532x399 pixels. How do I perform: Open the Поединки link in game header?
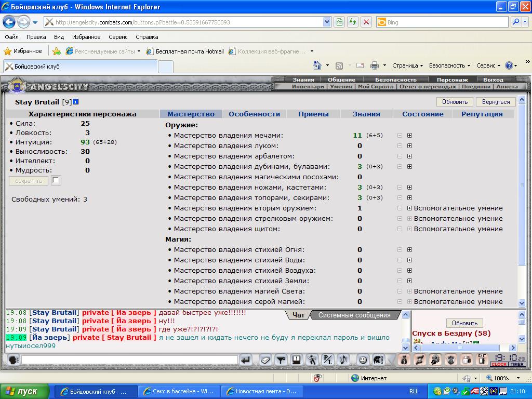(476, 87)
